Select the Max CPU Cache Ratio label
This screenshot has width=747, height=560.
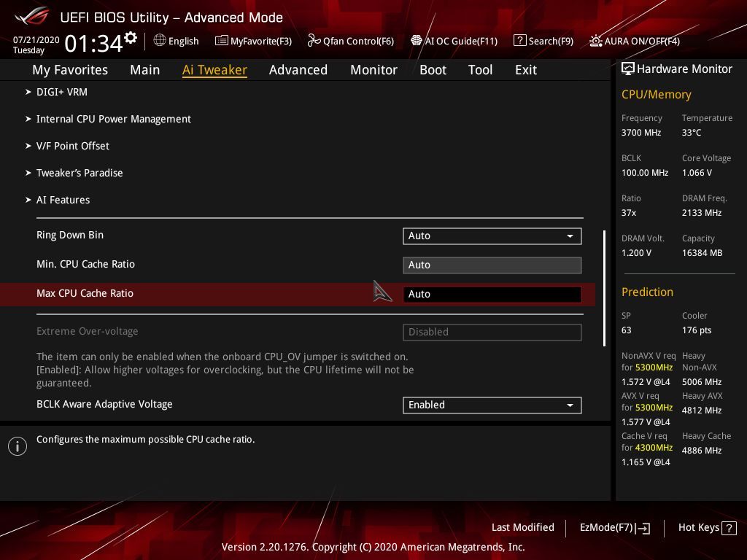coord(85,293)
